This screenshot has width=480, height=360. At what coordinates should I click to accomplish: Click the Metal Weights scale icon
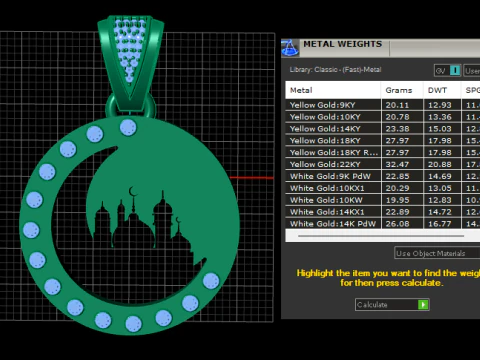[x=290, y=48]
